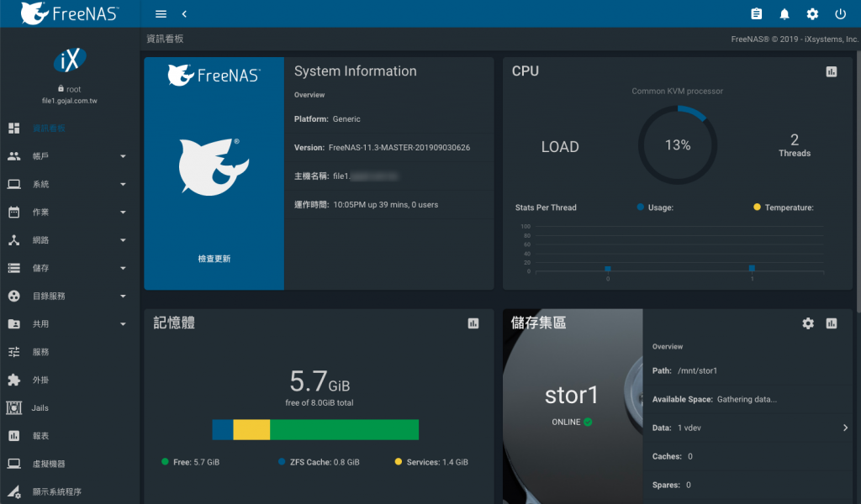Image resolution: width=861 pixels, height=504 pixels.
Task: Click the CPU load gauge showing 13%
Action: click(677, 145)
